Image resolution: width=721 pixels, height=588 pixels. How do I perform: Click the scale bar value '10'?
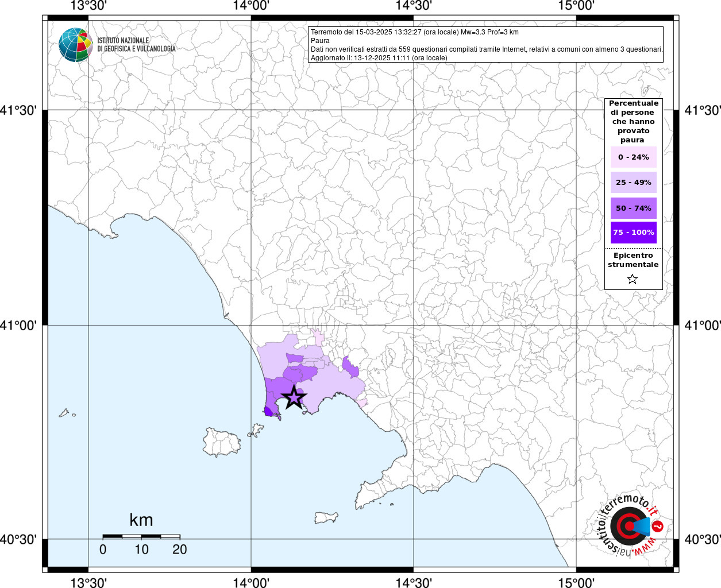[x=141, y=550]
